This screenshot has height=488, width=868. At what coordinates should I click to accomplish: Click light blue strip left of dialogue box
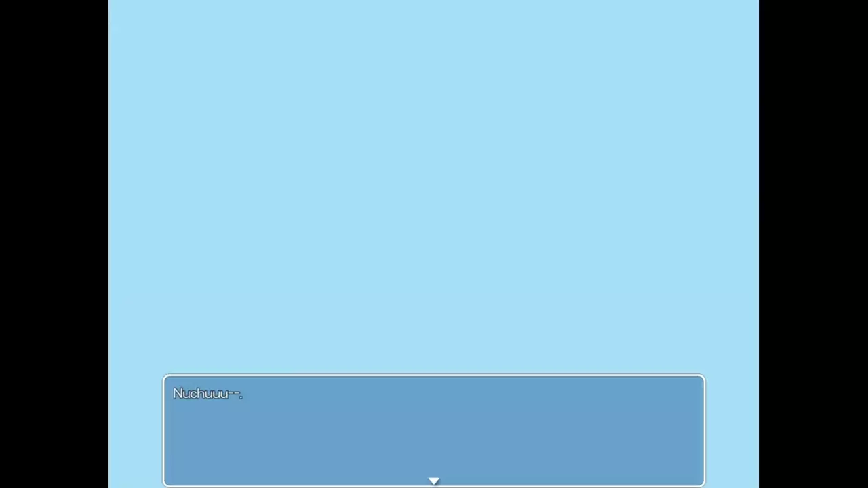tap(136, 430)
